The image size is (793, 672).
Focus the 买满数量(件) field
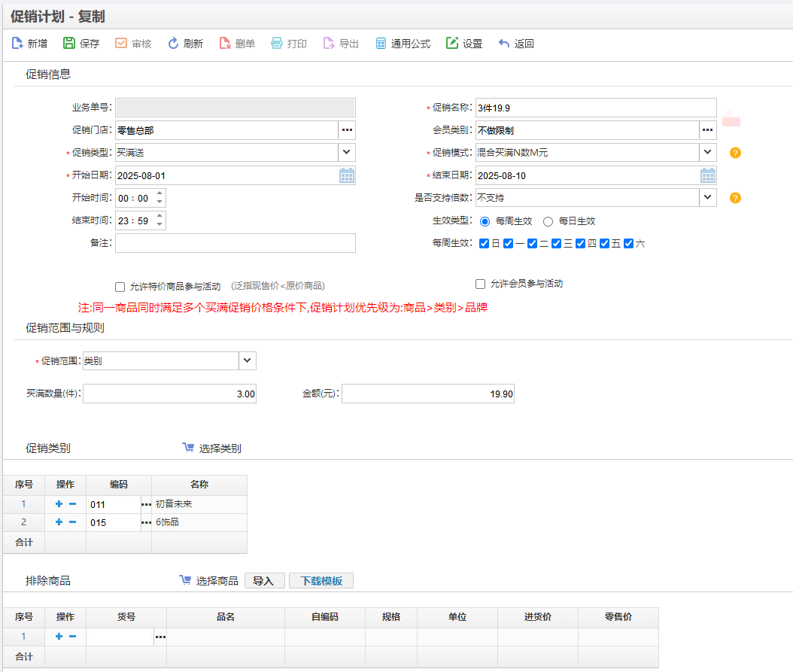(x=169, y=394)
